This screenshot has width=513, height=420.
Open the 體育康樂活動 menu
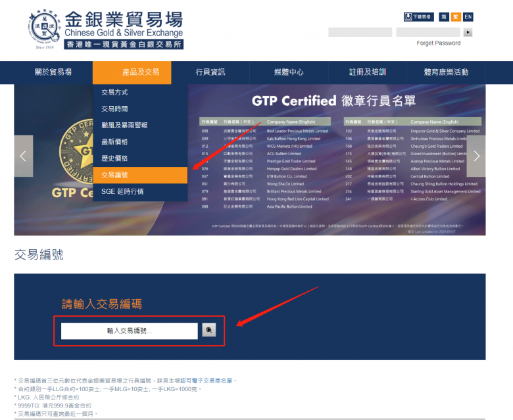(446, 72)
